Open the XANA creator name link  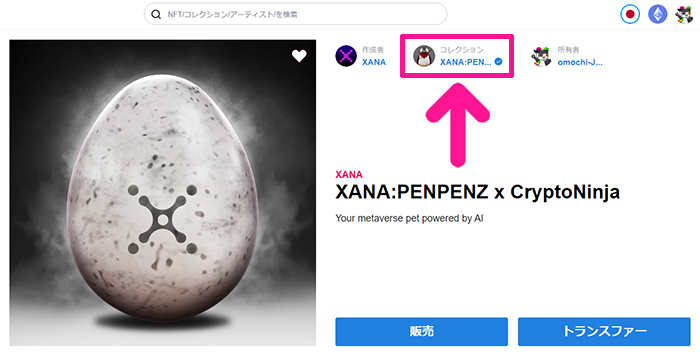(x=374, y=62)
